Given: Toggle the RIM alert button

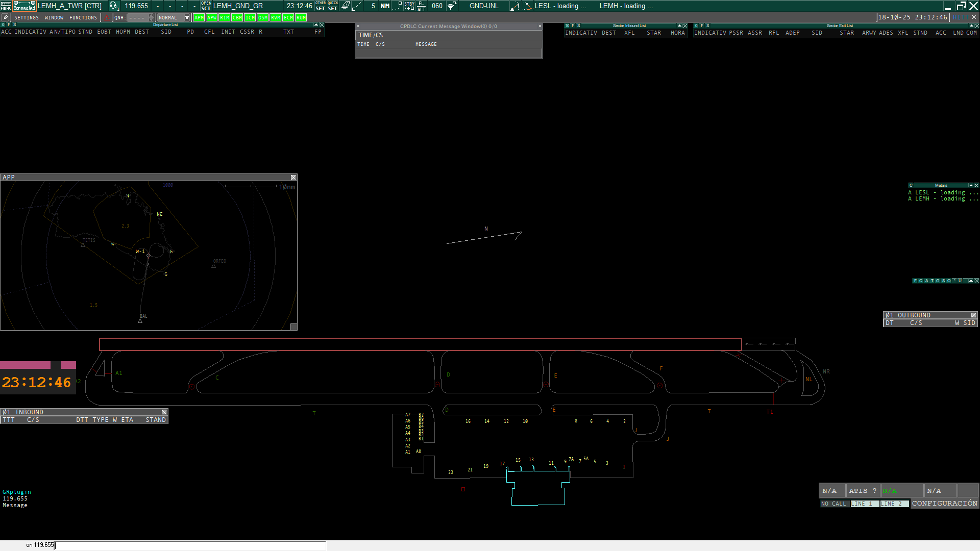Looking at the screenshot, I should 224,18.
